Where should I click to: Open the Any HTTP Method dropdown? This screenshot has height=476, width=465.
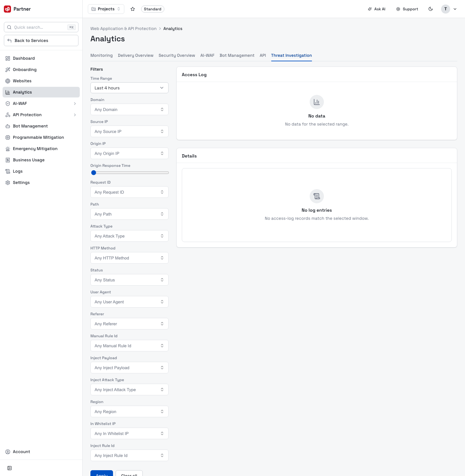(129, 258)
